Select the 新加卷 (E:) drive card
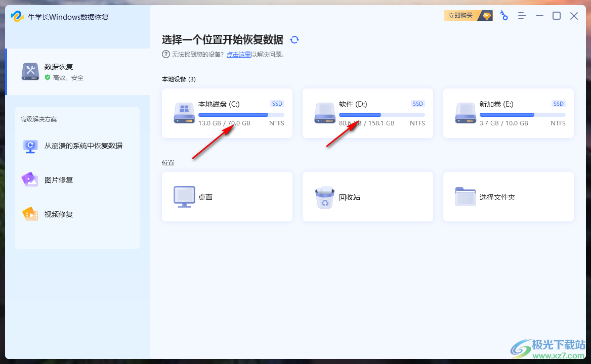The image size is (591, 364). [509, 113]
